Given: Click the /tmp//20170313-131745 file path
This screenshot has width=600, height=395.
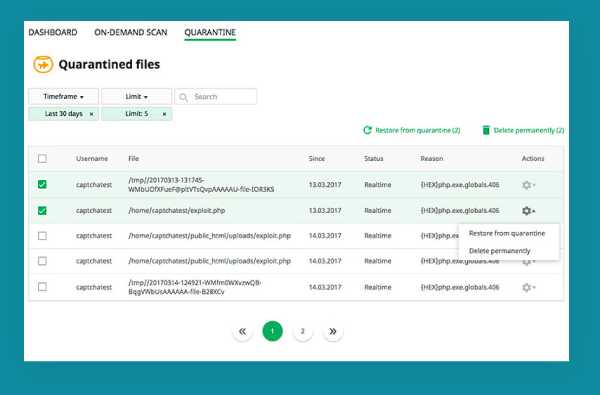Looking at the screenshot, I should click(201, 184).
